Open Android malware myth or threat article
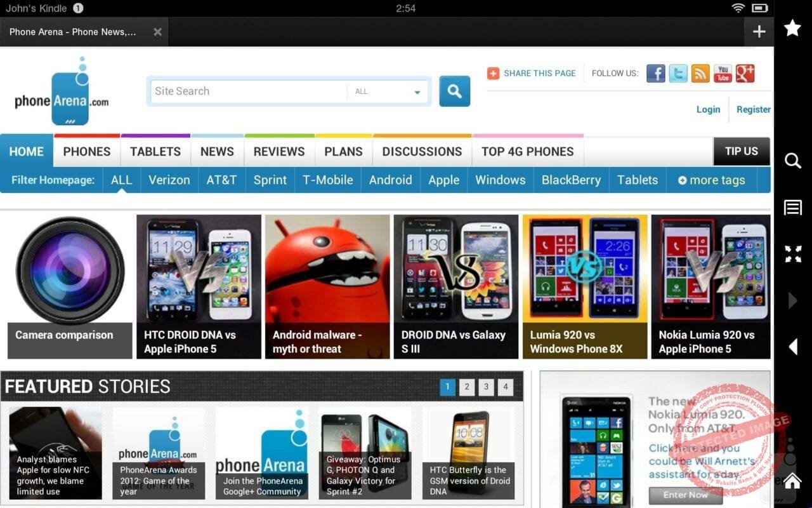Screen dimensions: 812x508 click(327, 286)
